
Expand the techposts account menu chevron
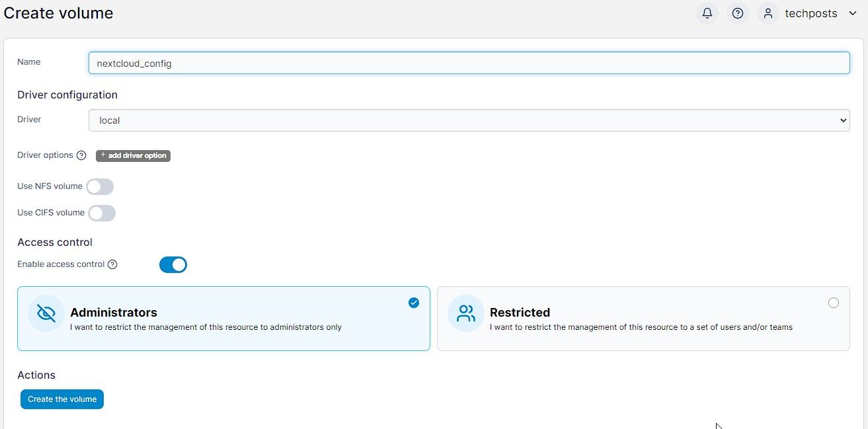(852, 13)
